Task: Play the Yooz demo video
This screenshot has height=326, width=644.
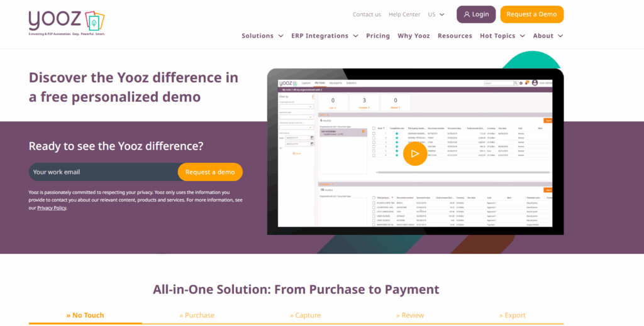Action: [x=415, y=154]
